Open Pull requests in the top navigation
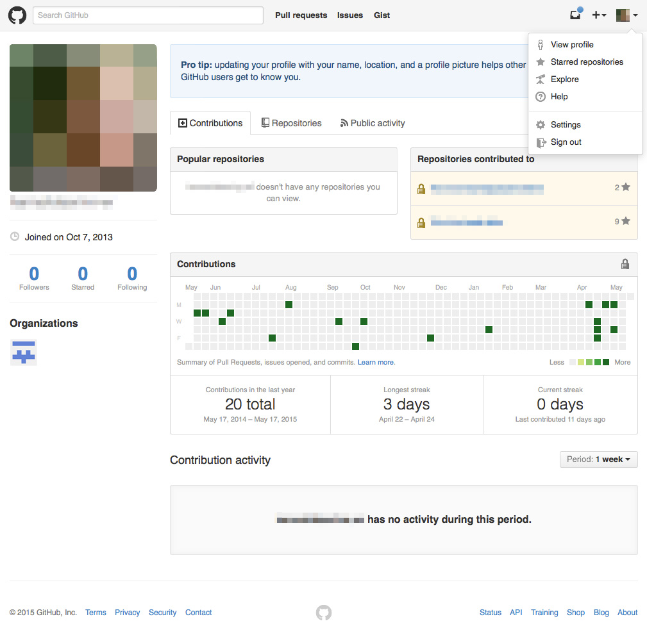The height and width of the screenshot is (644, 647). click(301, 15)
